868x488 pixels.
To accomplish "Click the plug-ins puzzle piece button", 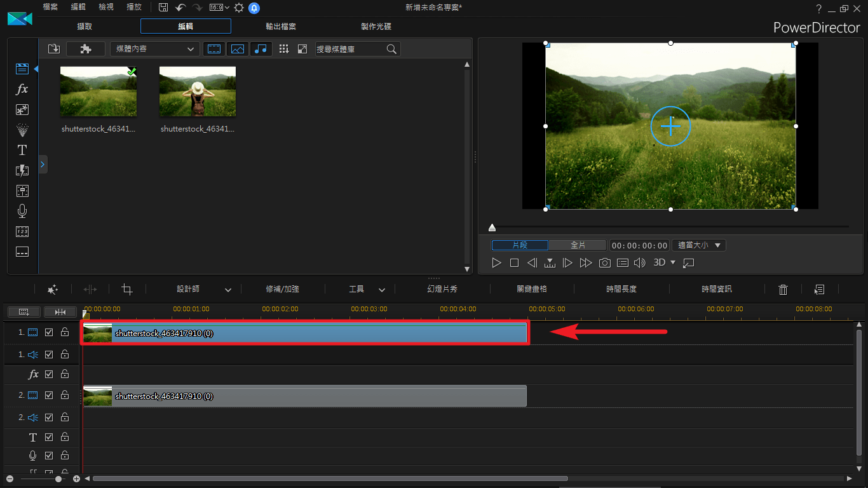I will 86,49.
